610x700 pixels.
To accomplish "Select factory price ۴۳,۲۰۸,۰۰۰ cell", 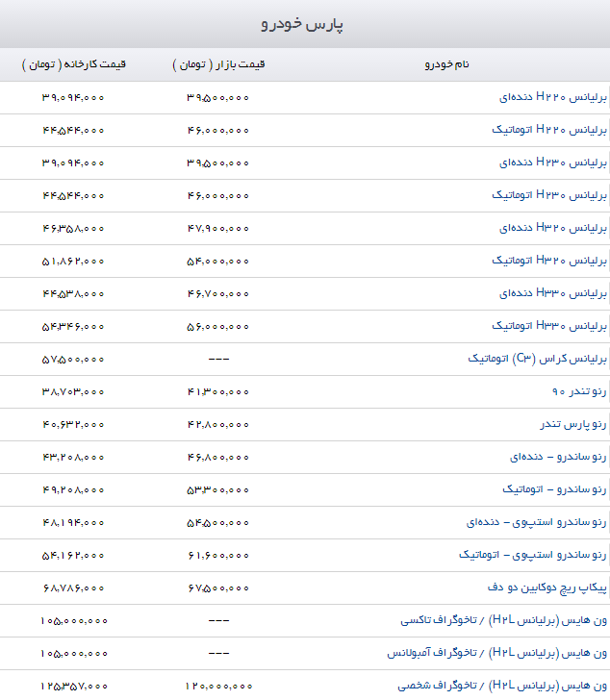I will click(x=73, y=458).
